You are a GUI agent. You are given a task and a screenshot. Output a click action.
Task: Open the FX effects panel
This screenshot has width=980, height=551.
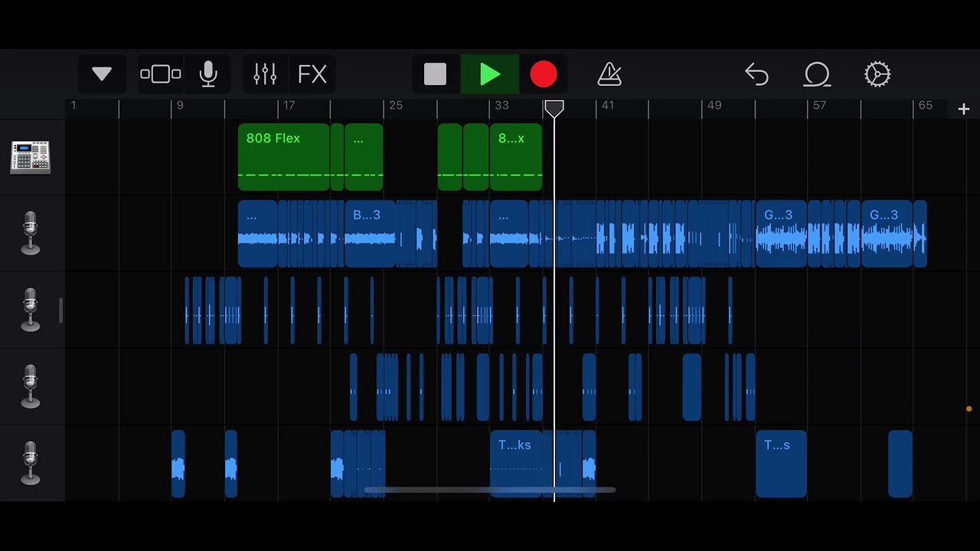coord(312,74)
